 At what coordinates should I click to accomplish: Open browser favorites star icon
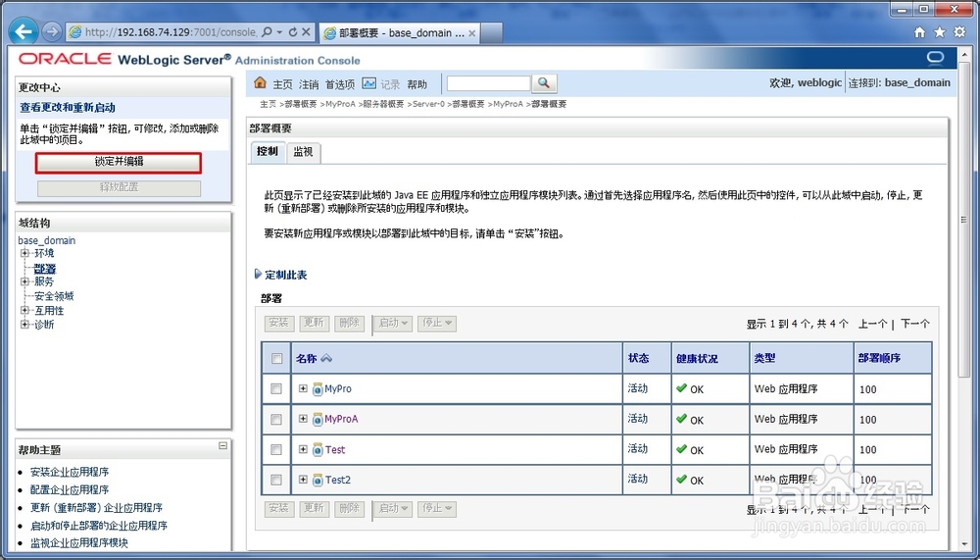pyautogui.click(x=940, y=32)
